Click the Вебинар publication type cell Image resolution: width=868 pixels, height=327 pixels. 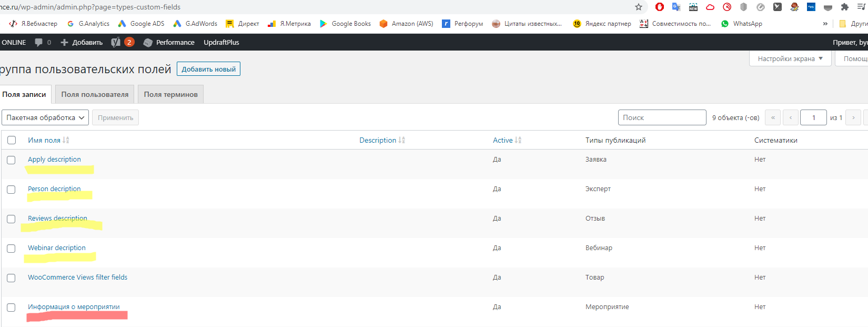[x=599, y=247]
